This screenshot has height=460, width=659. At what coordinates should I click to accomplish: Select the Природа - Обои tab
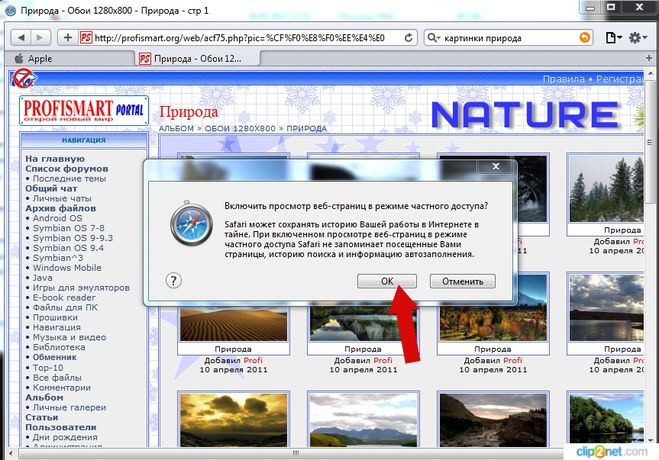pos(198,59)
